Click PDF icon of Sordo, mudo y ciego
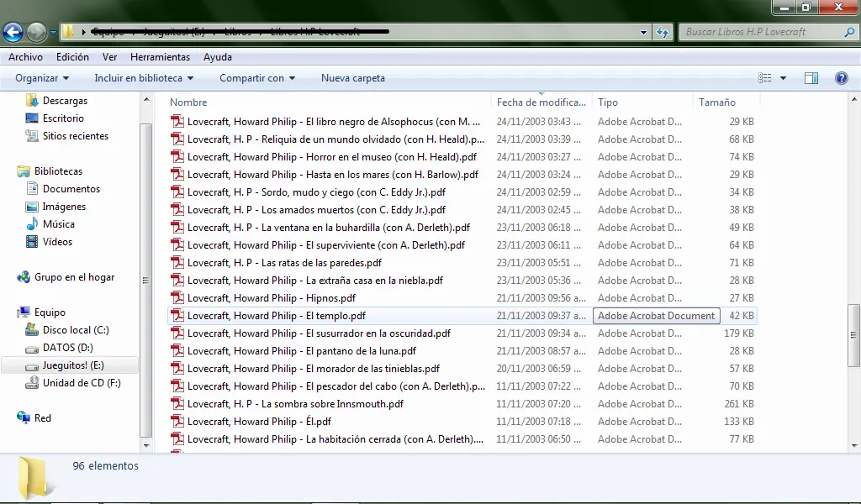 click(177, 192)
